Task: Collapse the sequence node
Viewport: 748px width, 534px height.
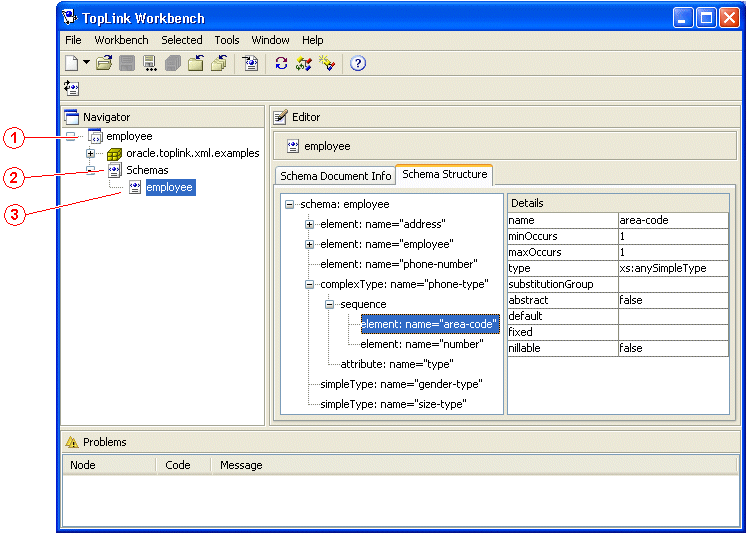Action: (x=330, y=304)
